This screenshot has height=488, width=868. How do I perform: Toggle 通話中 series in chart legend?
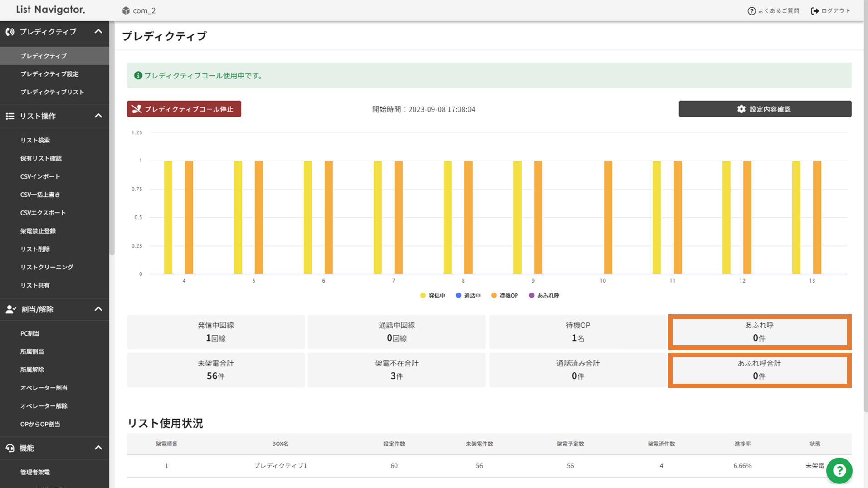[468, 296]
